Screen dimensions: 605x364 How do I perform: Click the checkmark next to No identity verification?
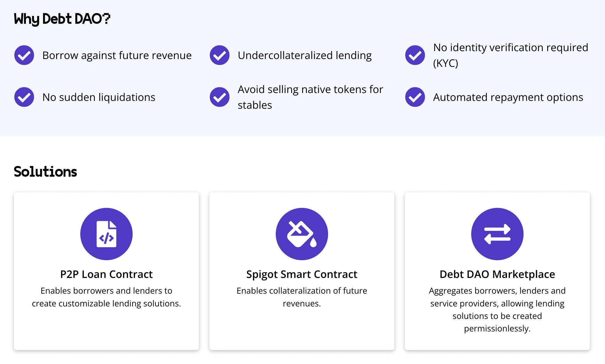coord(415,55)
